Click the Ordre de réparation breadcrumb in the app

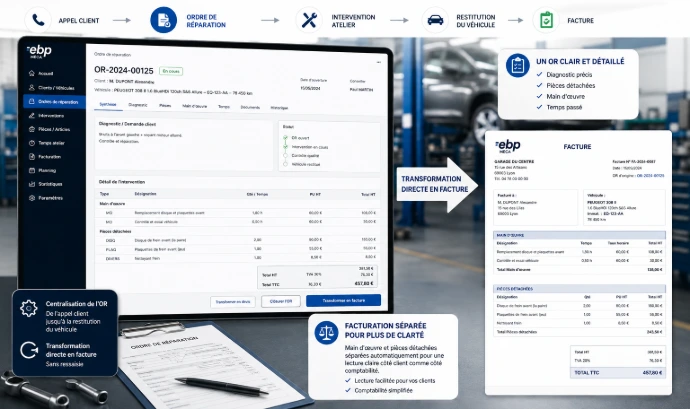112,55
